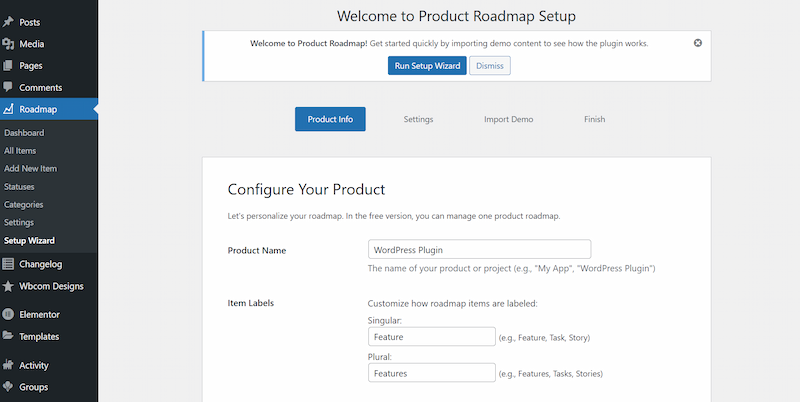This screenshot has width=800, height=402.
Task: Open the Statuses submenu link
Action: pos(19,186)
